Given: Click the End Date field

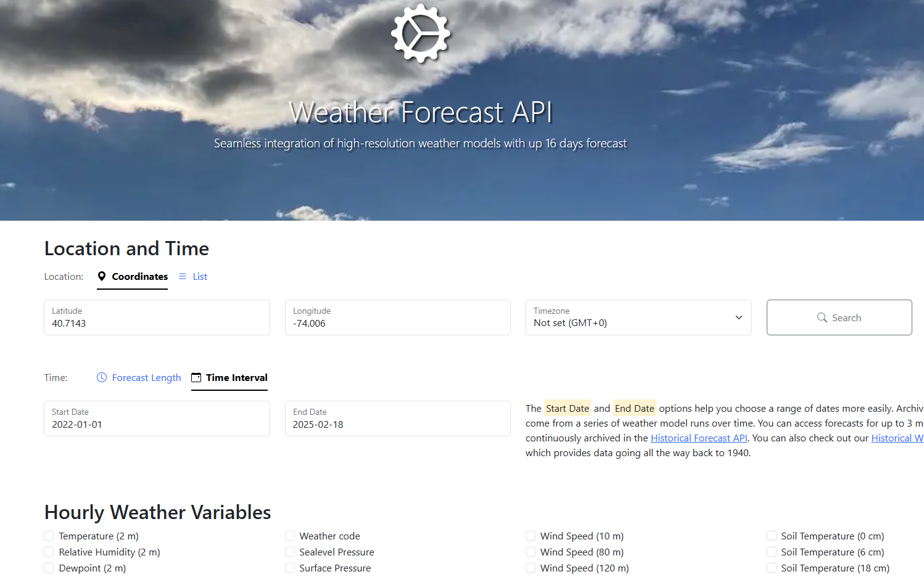Looking at the screenshot, I should [398, 419].
